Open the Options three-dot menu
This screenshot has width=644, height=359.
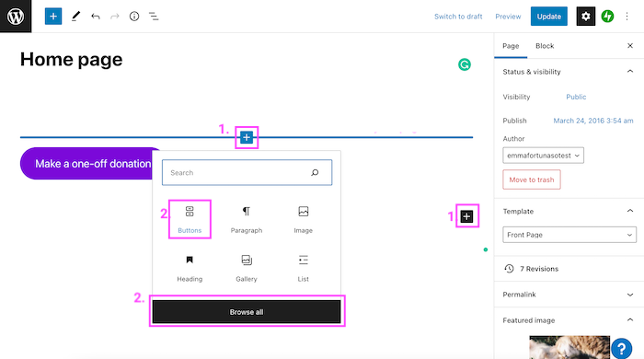627,17
